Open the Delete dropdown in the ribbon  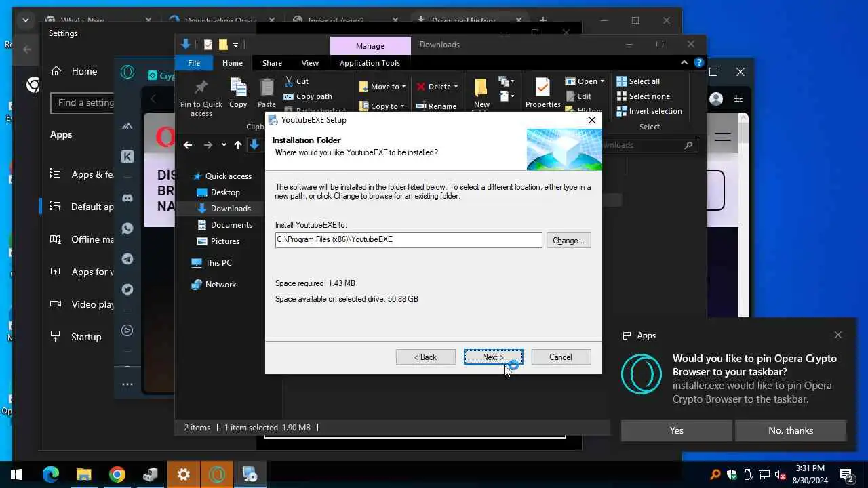coord(437,87)
